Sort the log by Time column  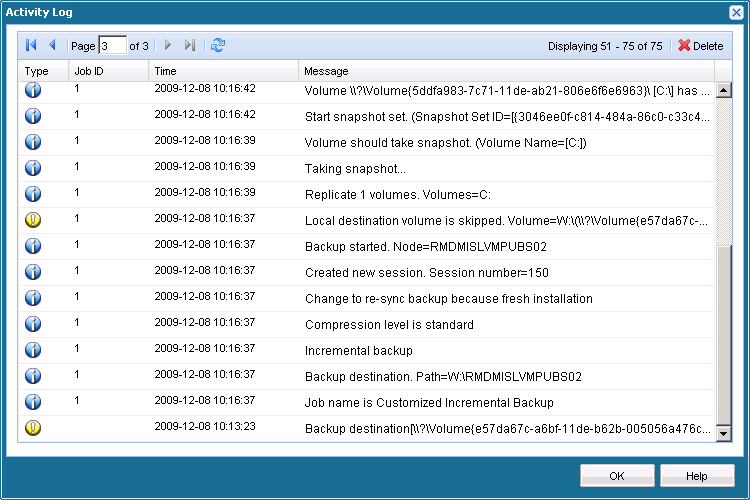tap(223, 71)
